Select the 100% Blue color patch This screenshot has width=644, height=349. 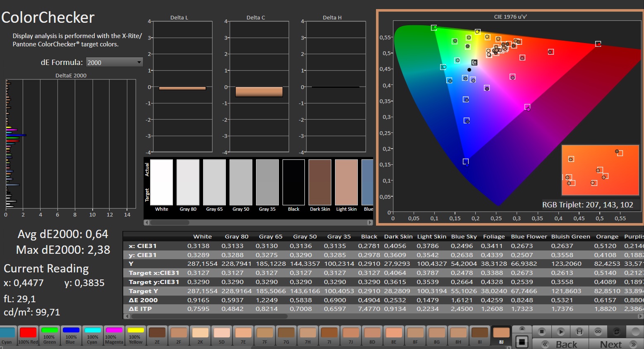(71, 335)
